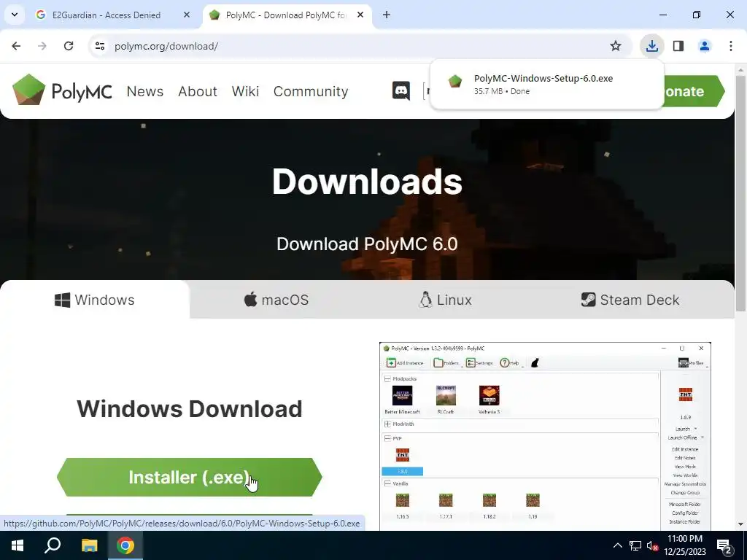747x560 pixels.
Task: Click the green Donate button
Action: pyautogui.click(x=694, y=91)
